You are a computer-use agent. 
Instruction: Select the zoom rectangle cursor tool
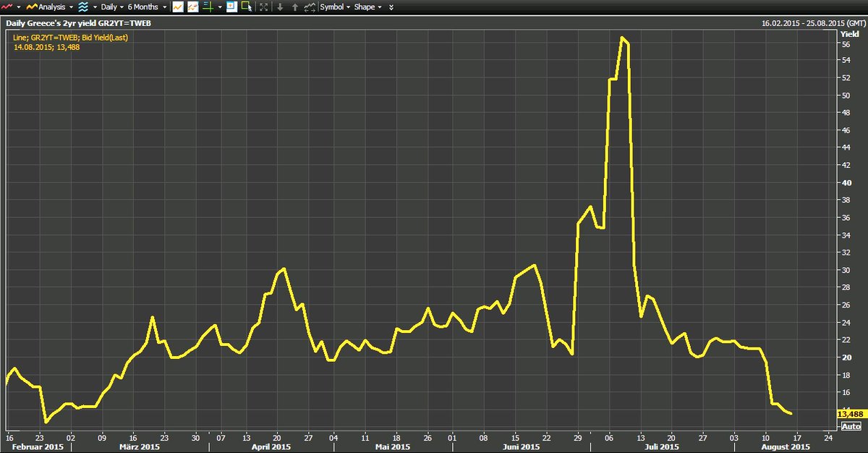(x=246, y=7)
